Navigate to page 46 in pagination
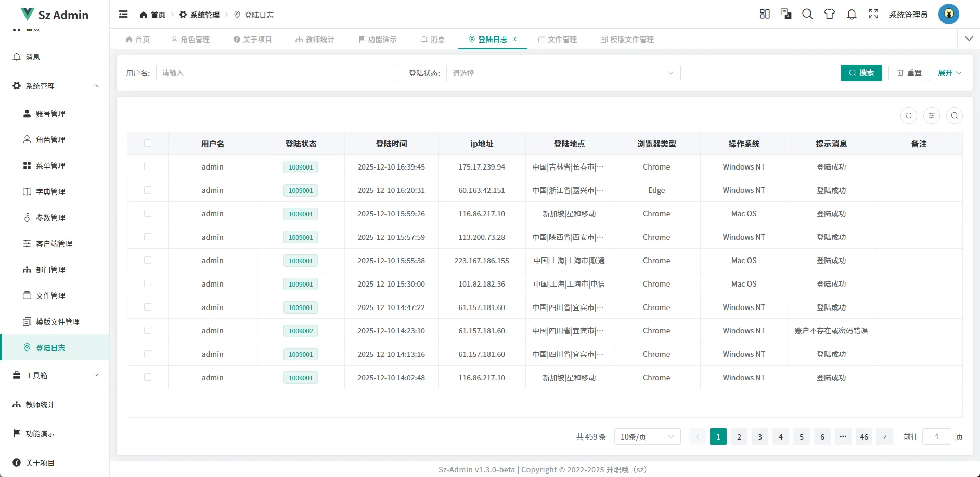The image size is (980, 477). point(863,436)
